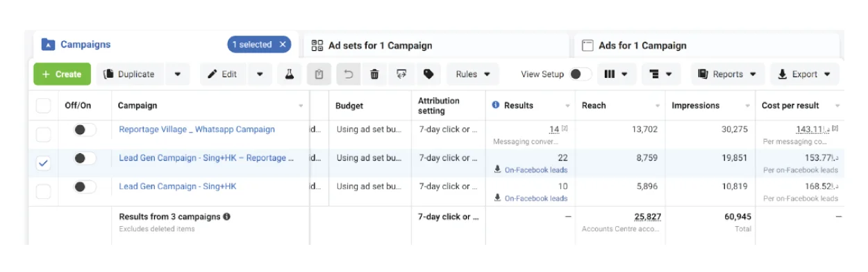Open the Duplicate options dropdown arrow
The image size is (868, 272).
tap(178, 74)
